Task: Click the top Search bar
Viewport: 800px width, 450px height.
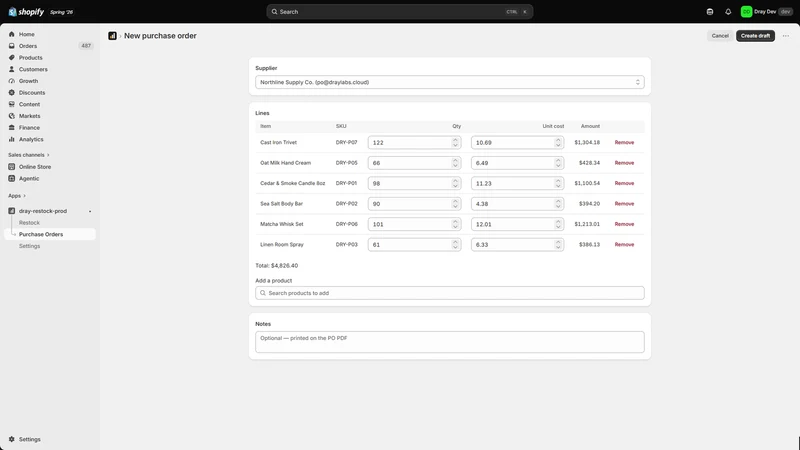Action: (x=399, y=12)
